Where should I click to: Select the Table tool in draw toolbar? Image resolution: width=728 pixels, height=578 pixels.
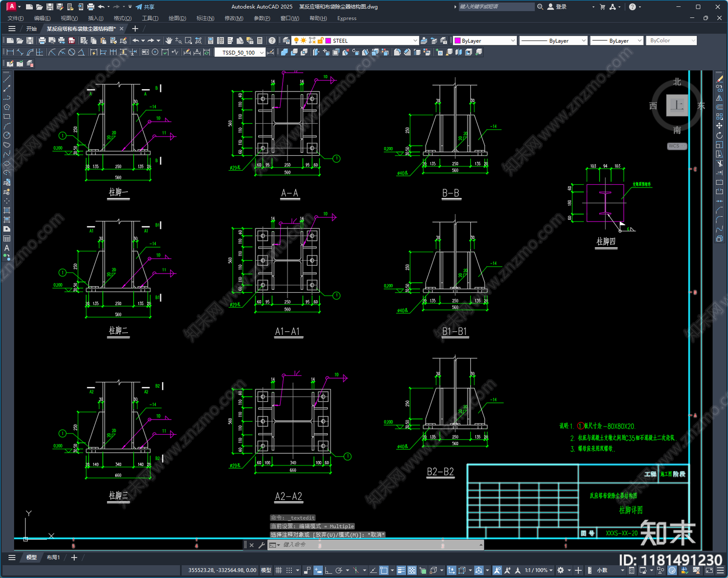(x=7, y=238)
